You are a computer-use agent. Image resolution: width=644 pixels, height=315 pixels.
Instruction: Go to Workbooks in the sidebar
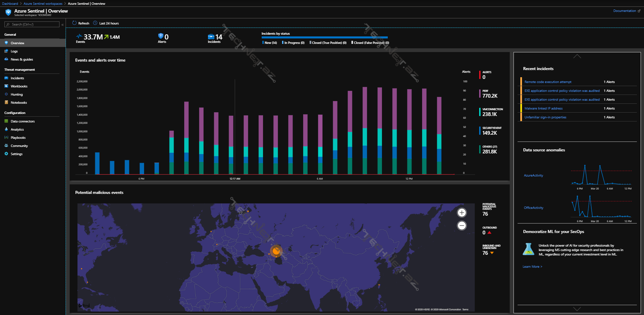19,86
